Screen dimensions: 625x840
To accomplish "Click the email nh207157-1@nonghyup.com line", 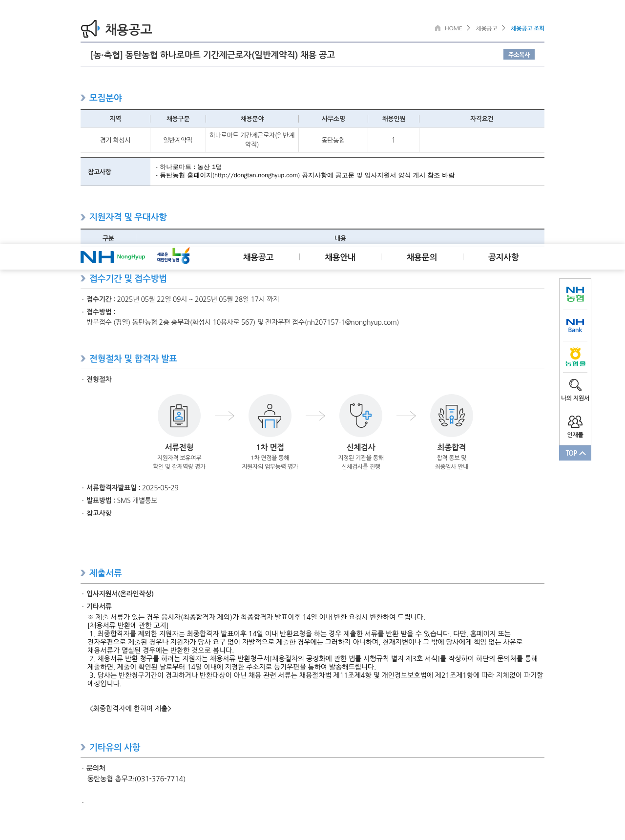I will click(x=243, y=322).
